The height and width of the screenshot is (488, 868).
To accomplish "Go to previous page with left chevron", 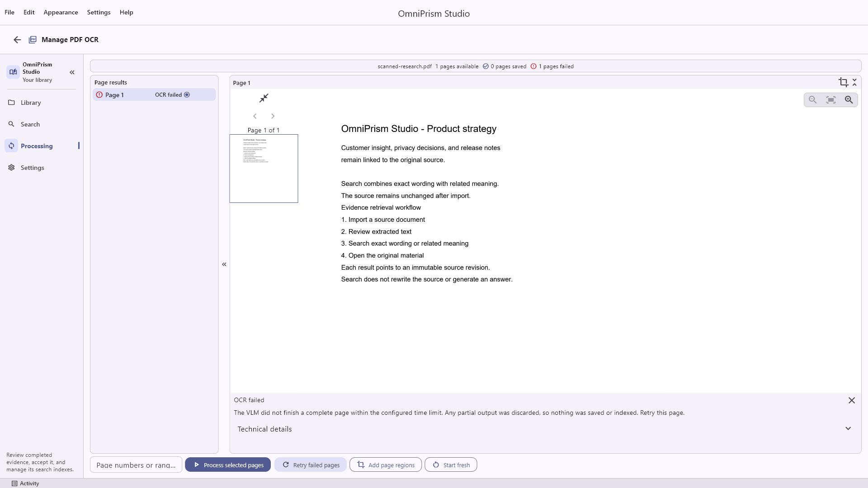I will point(255,116).
